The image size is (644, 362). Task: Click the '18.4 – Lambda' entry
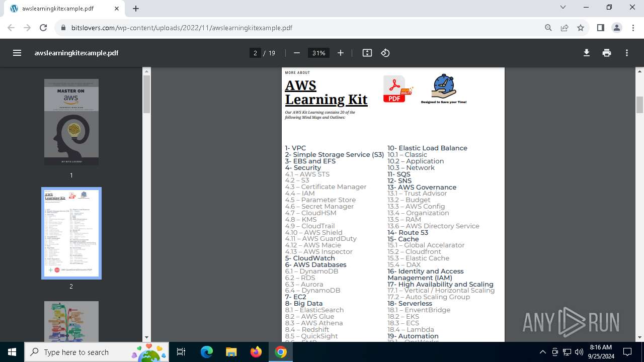tap(411, 330)
